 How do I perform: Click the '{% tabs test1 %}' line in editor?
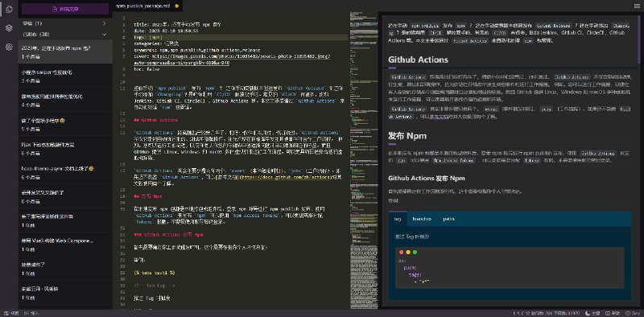(155, 273)
